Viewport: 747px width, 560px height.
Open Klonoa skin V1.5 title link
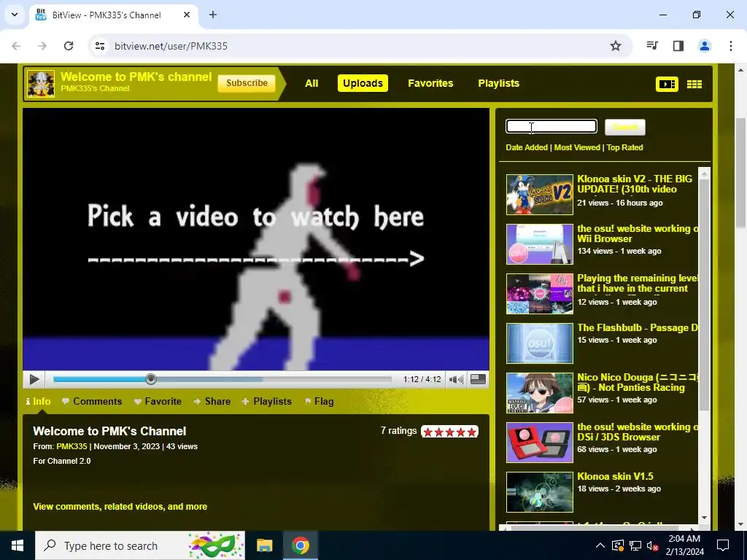(x=615, y=476)
